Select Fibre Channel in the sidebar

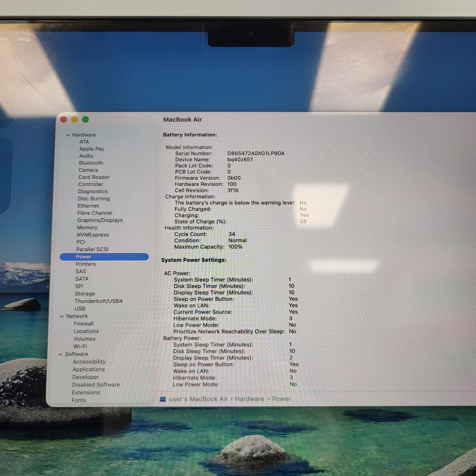(95, 213)
